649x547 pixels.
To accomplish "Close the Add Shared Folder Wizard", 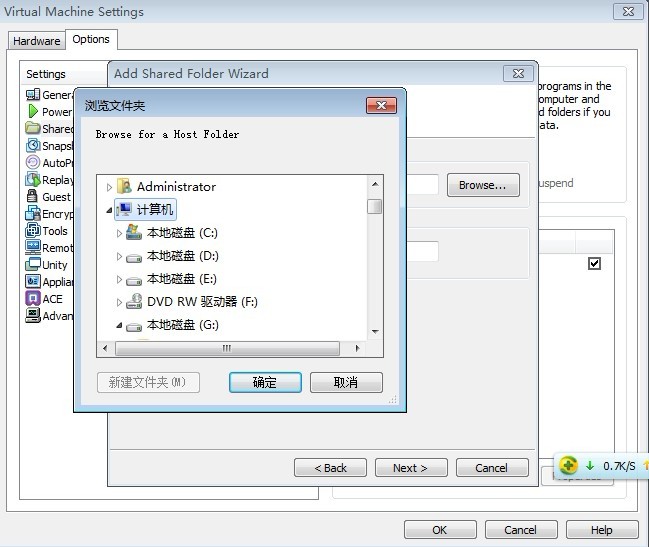I will 518,74.
